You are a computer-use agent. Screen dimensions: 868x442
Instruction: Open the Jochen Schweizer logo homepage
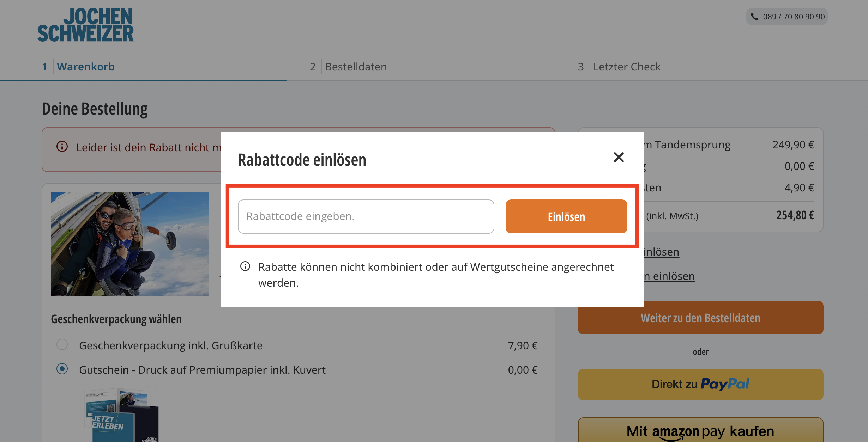click(x=86, y=25)
